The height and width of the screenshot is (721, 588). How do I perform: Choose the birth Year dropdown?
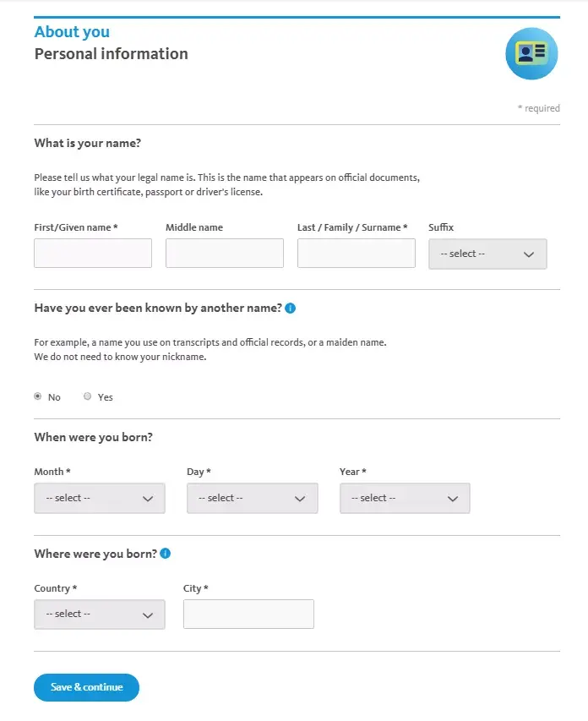coord(405,498)
